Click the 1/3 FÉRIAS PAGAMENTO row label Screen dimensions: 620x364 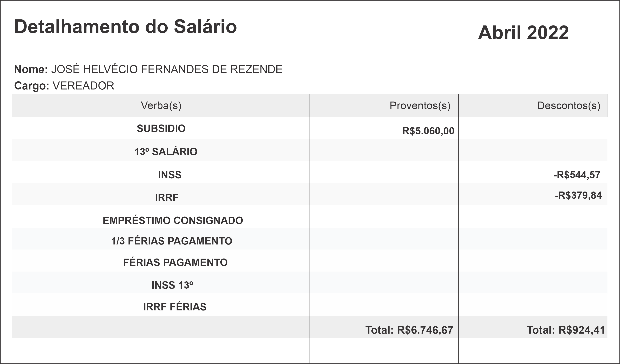pyautogui.click(x=171, y=241)
